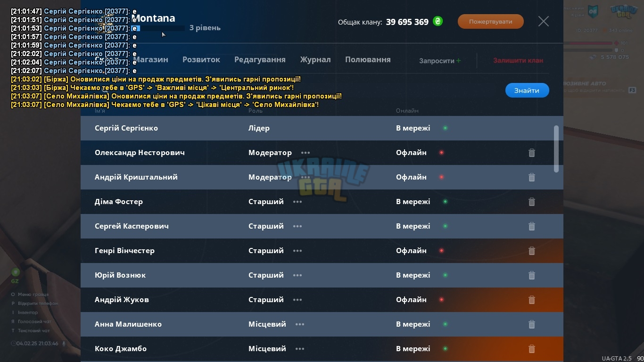The height and width of the screenshot is (362, 644).
Task: Click the blue Знайти button
Action: pyautogui.click(x=527, y=90)
